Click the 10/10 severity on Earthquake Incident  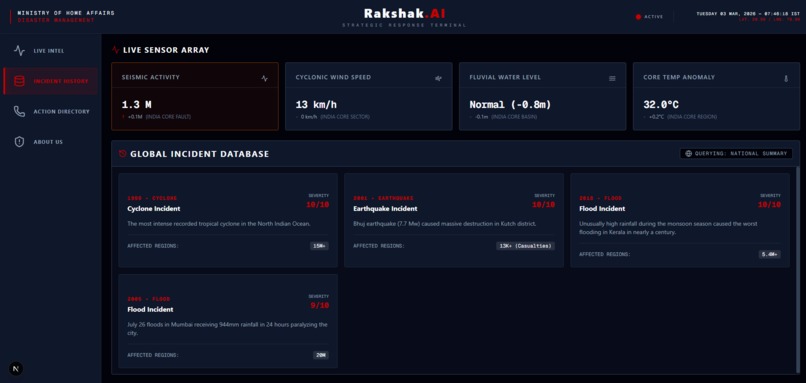543,205
